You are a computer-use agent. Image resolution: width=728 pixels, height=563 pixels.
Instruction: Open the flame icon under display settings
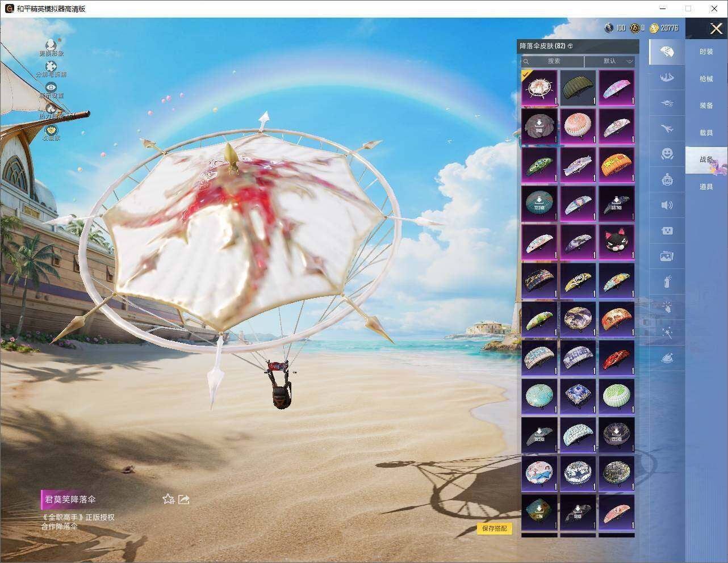[51, 108]
